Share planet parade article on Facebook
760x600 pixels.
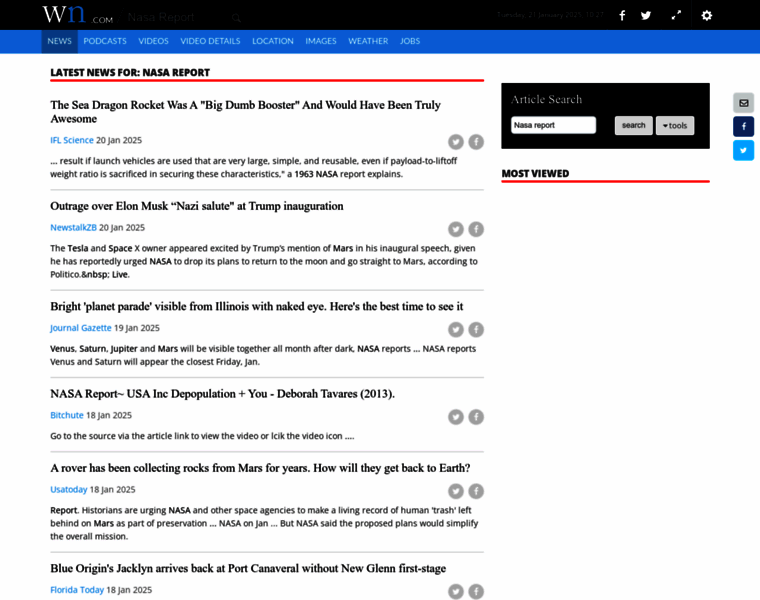476,330
